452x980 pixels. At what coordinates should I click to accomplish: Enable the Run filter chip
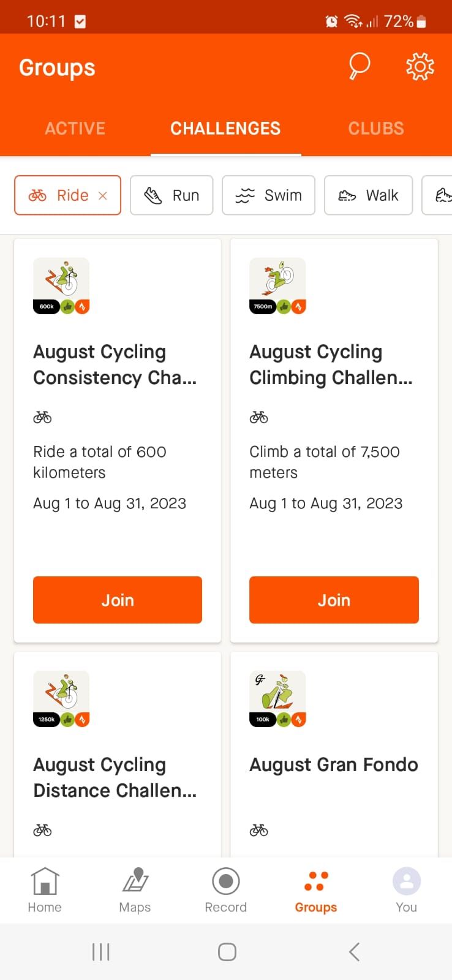171,195
